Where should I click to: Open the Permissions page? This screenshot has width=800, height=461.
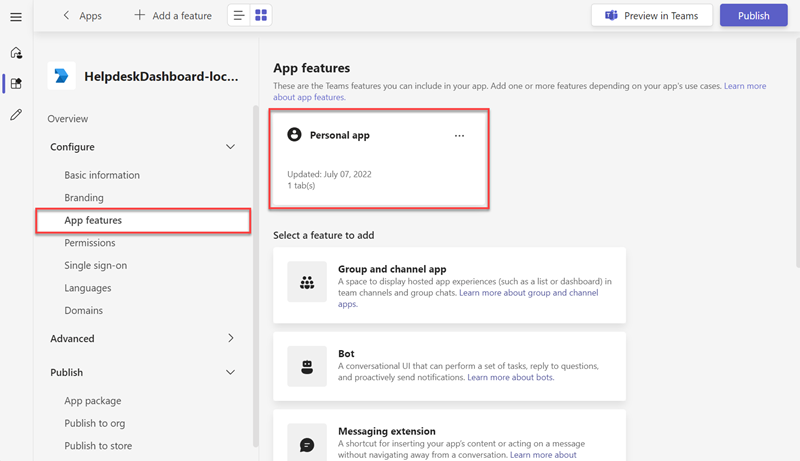click(90, 243)
